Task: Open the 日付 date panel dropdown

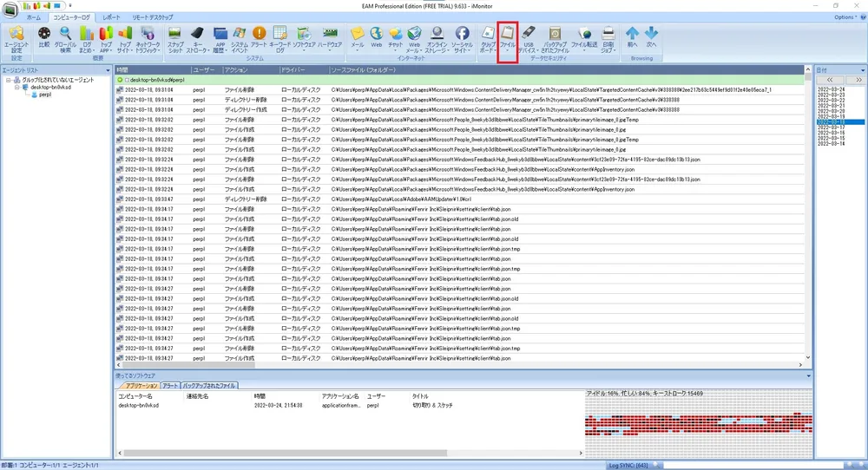Action: tap(863, 70)
